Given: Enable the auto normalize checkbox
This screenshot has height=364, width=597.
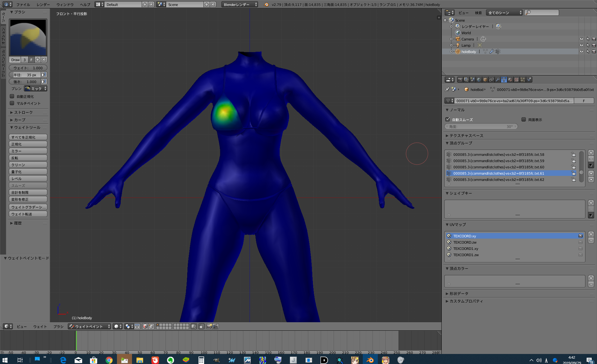Looking at the screenshot, I should (12, 96).
